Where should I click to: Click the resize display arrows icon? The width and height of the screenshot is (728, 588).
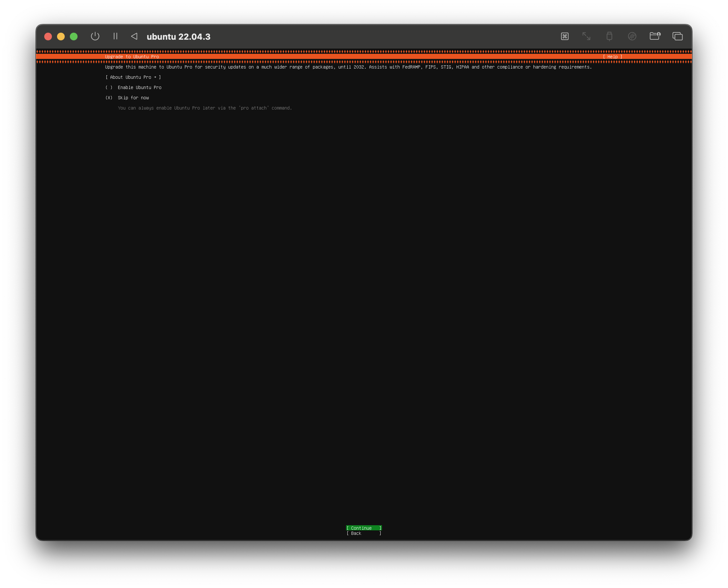[x=586, y=36]
